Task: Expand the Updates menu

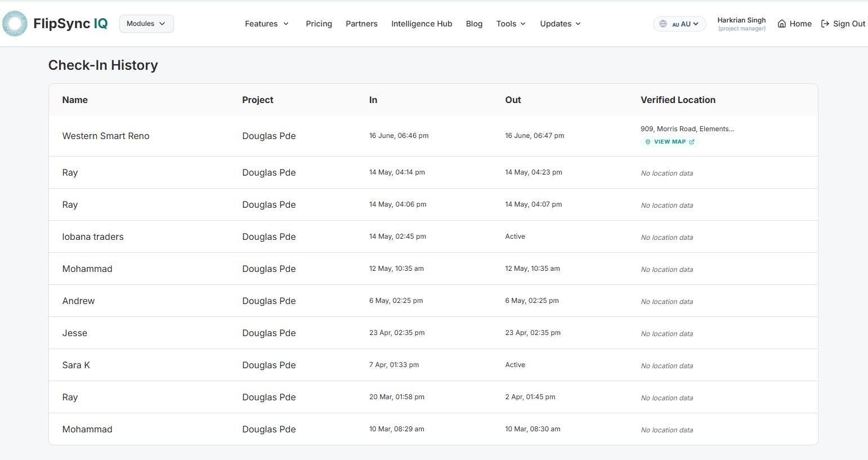Action: (x=561, y=24)
